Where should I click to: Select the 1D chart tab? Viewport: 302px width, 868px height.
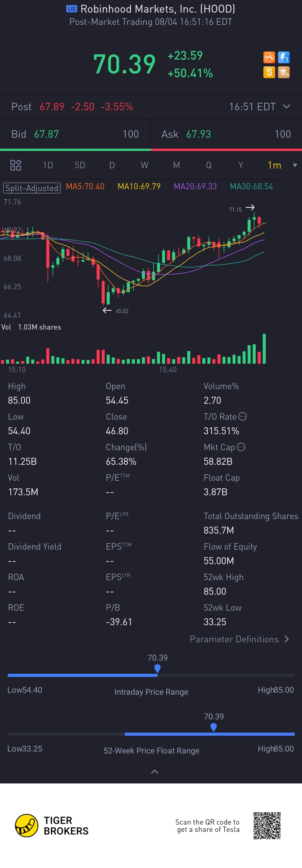[x=48, y=165]
